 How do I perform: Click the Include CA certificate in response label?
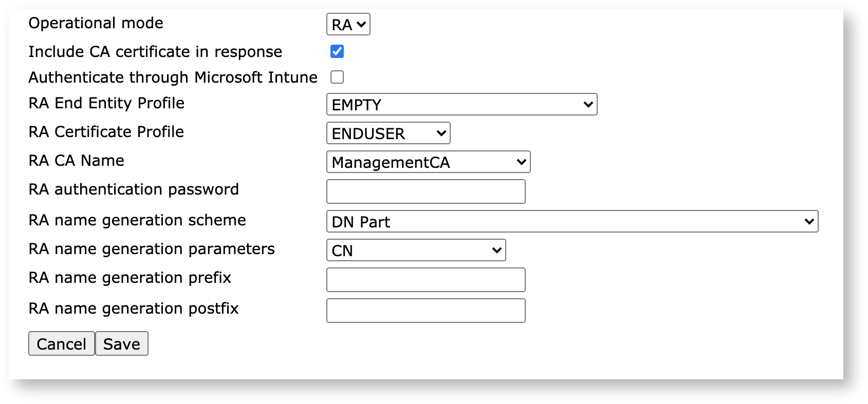[x=155, y=52]
